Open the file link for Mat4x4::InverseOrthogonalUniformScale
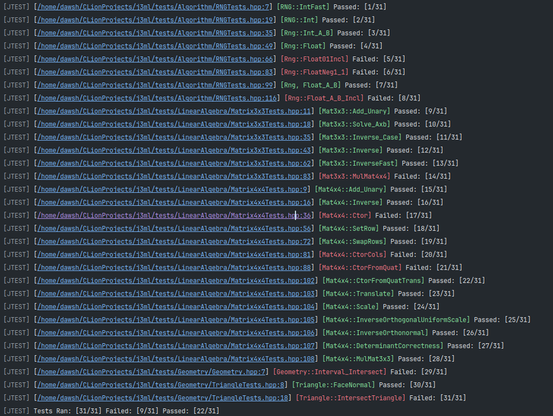 tap(176, 320)
